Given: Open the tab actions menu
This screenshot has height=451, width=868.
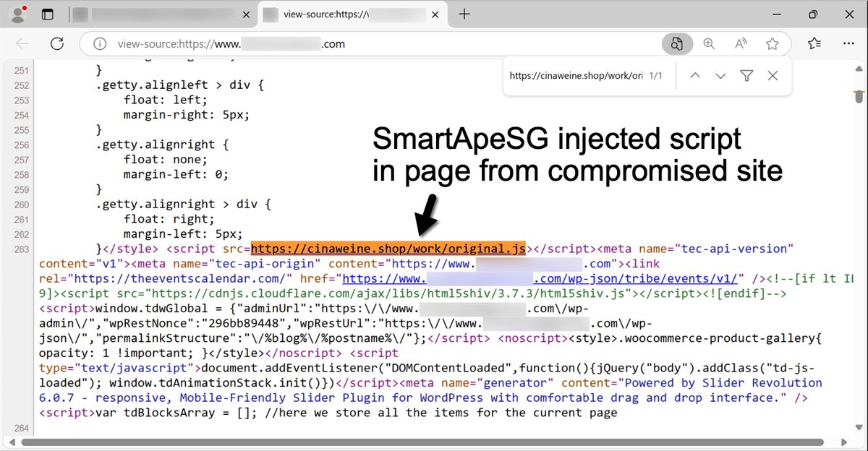Looking at the screenshot, I should (x=46, y=14).
